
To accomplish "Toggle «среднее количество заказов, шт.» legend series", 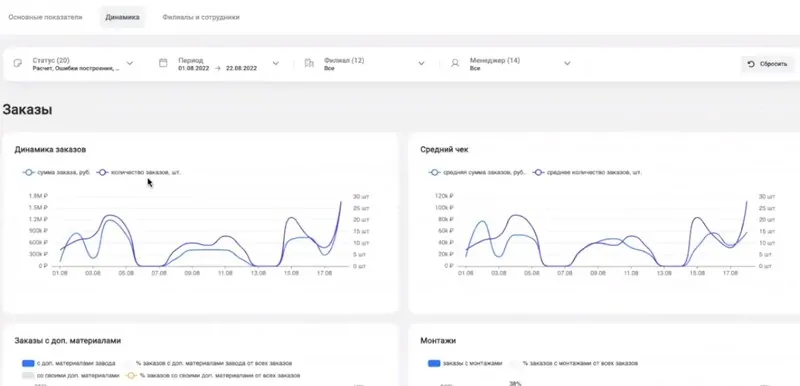I will [588, 172].
